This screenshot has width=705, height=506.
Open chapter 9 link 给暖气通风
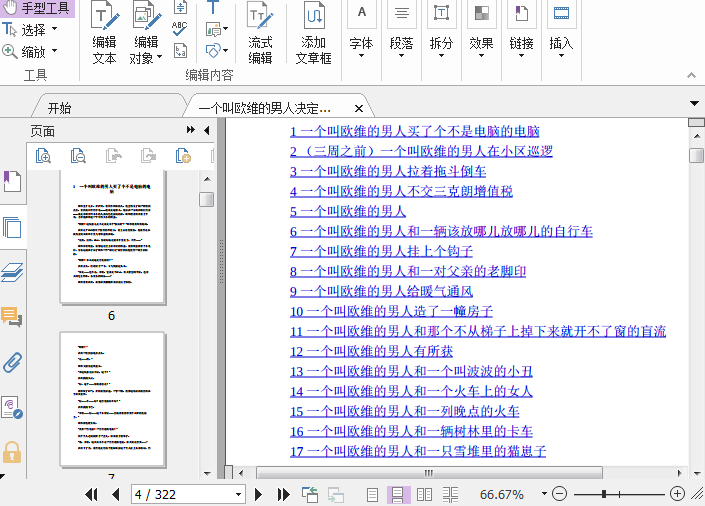(x=381, y=291)
